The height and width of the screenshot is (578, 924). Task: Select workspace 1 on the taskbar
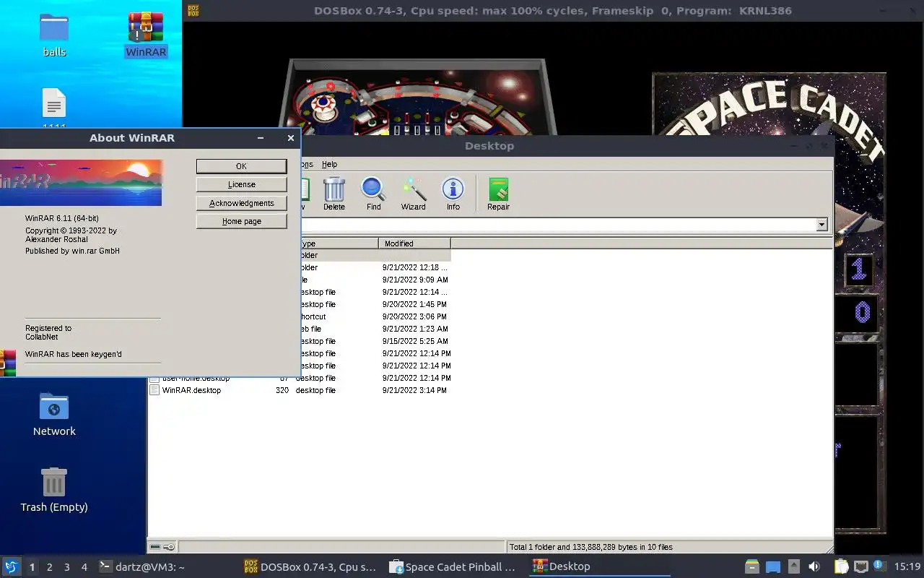coord(32,567)
